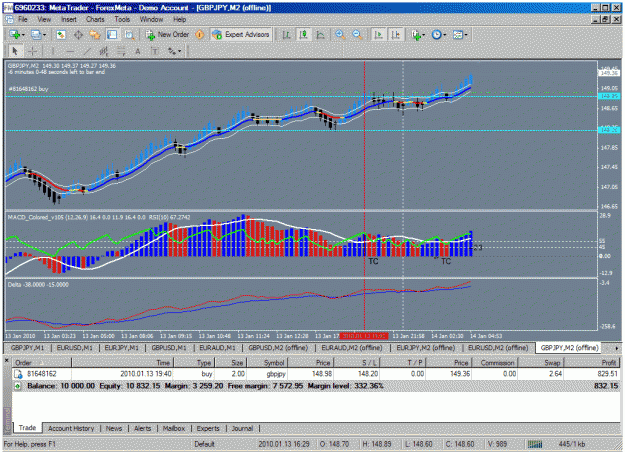Image resolution: width=625 pixels, height=452 pixels.
Task: Click the New Order button
Action: pyautogui.click(x=168, y=35)
